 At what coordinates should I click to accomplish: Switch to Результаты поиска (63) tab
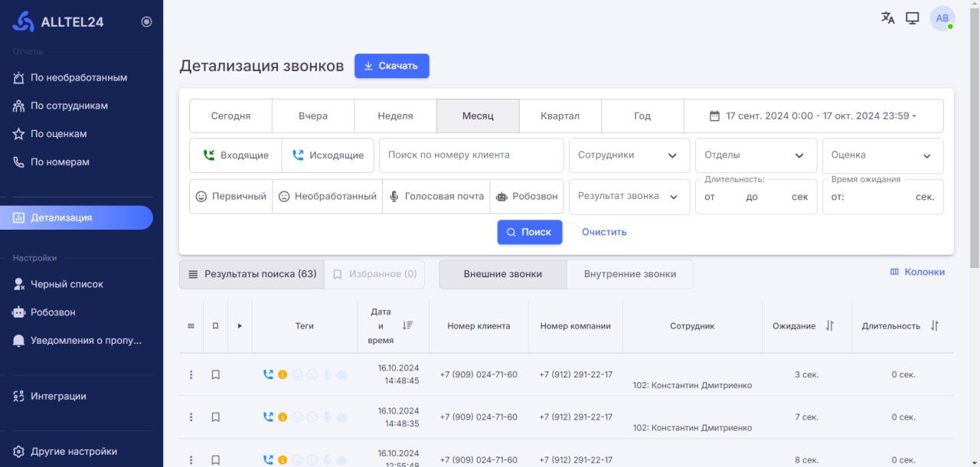coord(252,274)
